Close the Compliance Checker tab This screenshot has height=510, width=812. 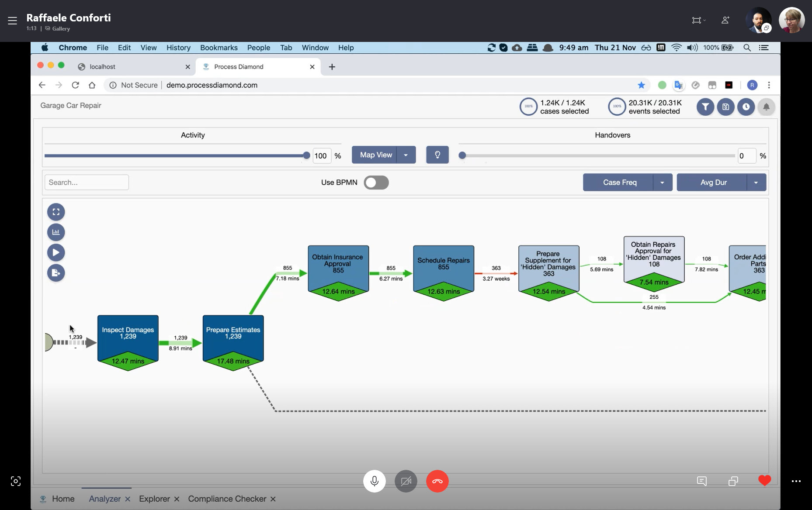tap(273, 499)
